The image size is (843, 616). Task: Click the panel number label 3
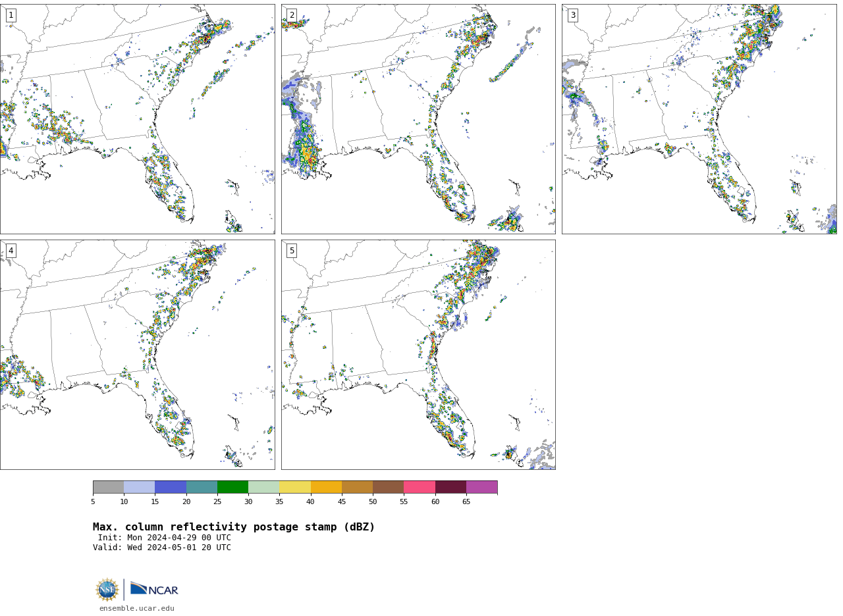click(572, 15)
